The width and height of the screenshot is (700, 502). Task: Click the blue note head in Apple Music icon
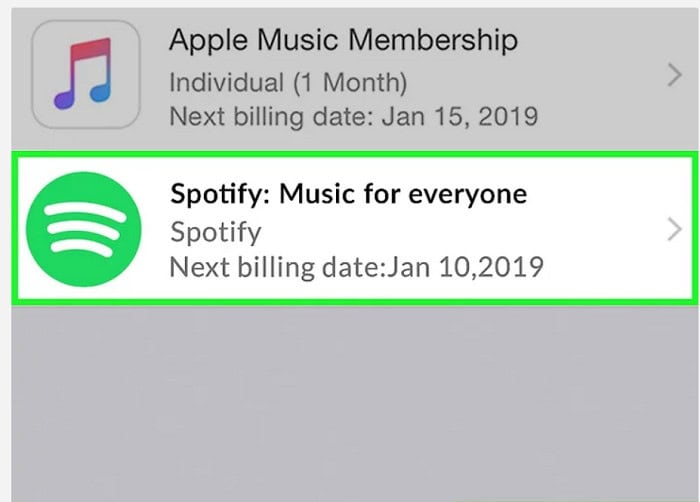click(100, 91)
